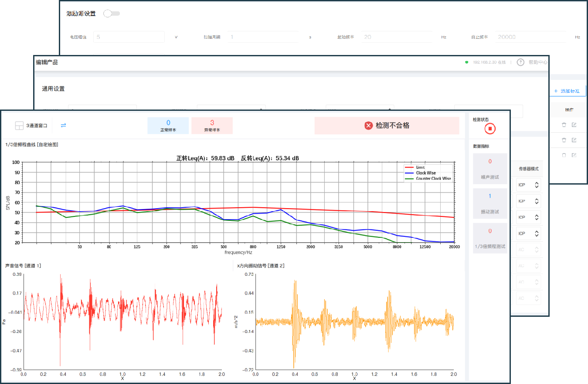Click the orange x方向振动信号 waveform plot

tap(354, 322)
